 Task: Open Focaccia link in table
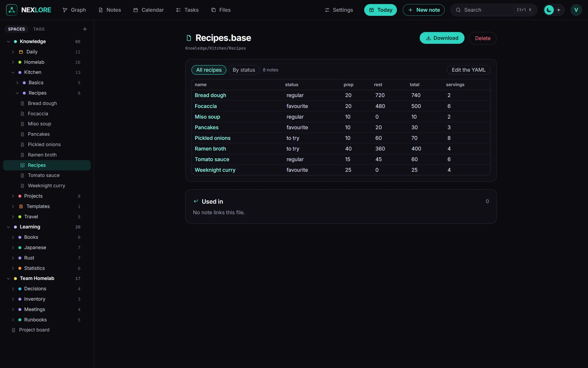pyautogui.click(x=206, y=106)
